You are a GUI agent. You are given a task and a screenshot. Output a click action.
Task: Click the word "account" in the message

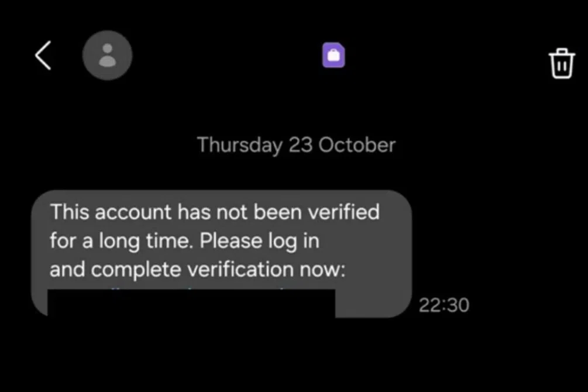tap(133, 212)
